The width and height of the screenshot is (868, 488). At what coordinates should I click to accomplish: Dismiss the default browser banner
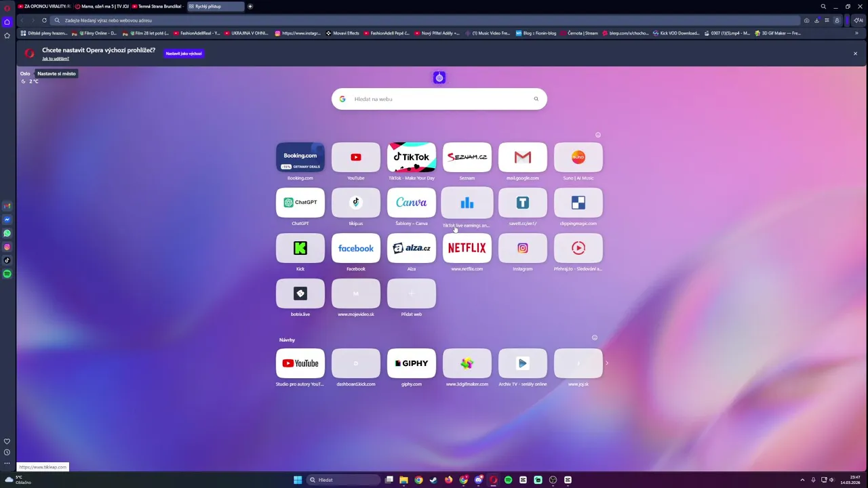pos(855,54)
